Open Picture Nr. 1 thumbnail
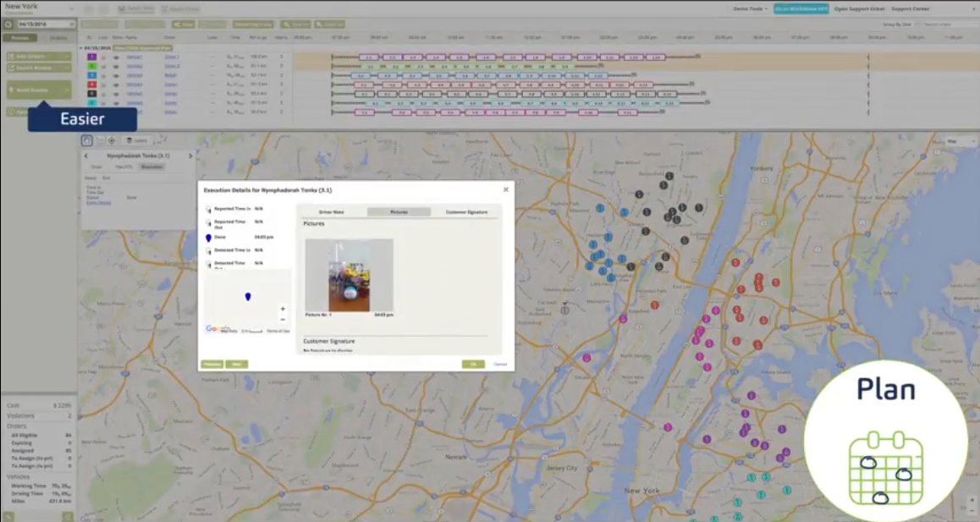 coord(349,275)
